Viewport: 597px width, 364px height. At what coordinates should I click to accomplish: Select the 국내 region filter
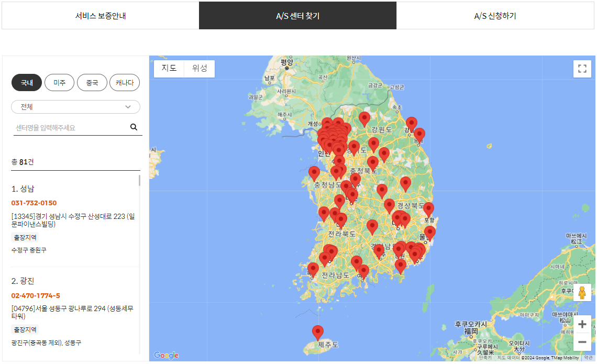pyautogui.click(x=27, y=83)
